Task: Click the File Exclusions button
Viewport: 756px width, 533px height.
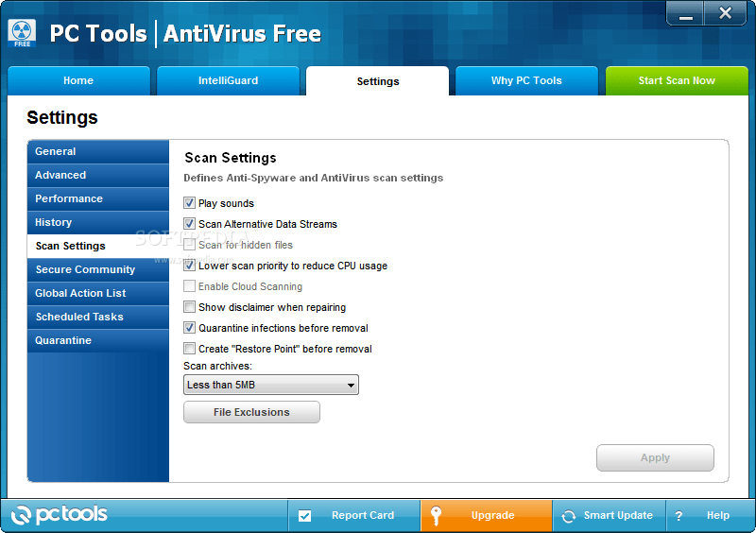Action: point(251,412)
